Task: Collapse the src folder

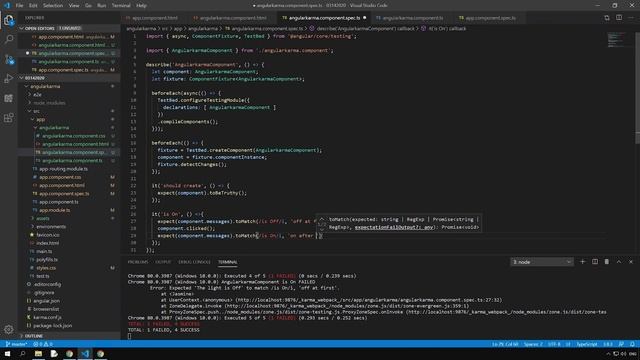Action: (36, 111)
